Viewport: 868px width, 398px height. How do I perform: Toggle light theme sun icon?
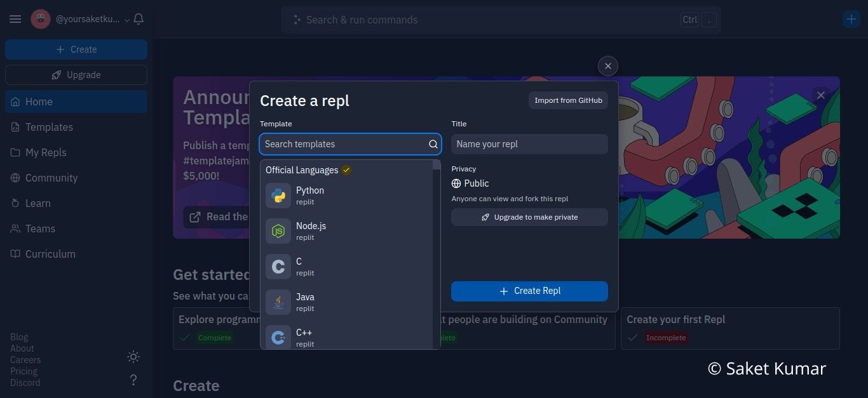click(133, 357)
